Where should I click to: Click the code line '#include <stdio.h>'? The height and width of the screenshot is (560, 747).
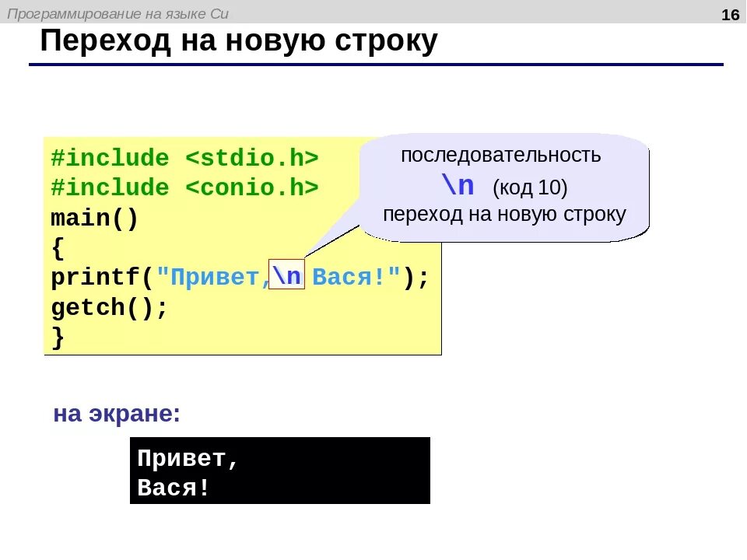[184, 158]
